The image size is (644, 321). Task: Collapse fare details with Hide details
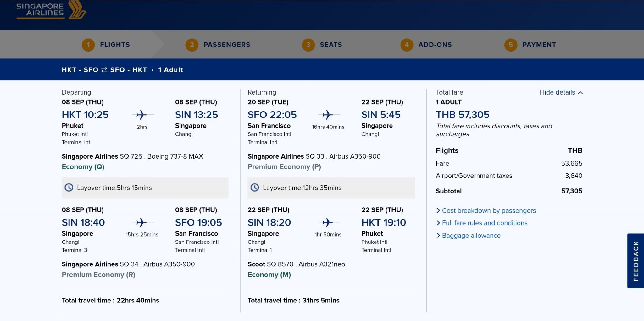tap(561, 92)
